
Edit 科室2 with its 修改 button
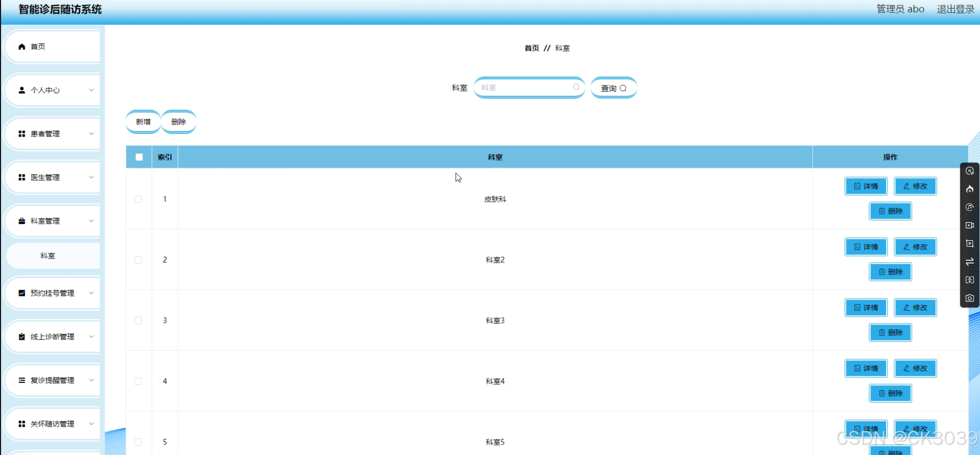click(915, 247)
